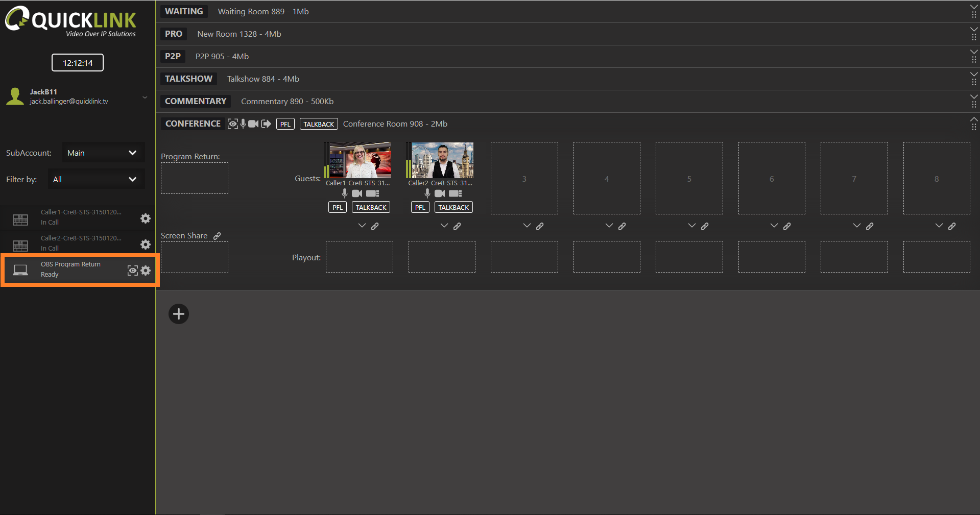Click the 12:12:14 clock button

(78, 63)
